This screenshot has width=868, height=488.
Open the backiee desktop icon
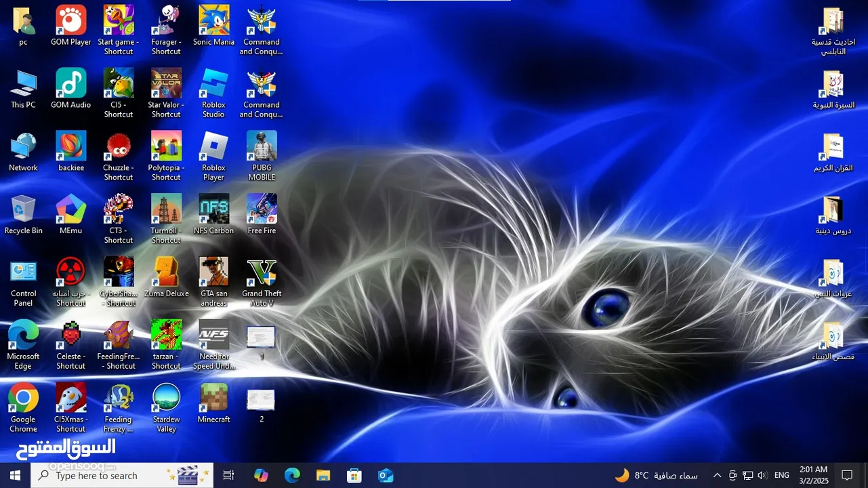click(x=70, y=152)
